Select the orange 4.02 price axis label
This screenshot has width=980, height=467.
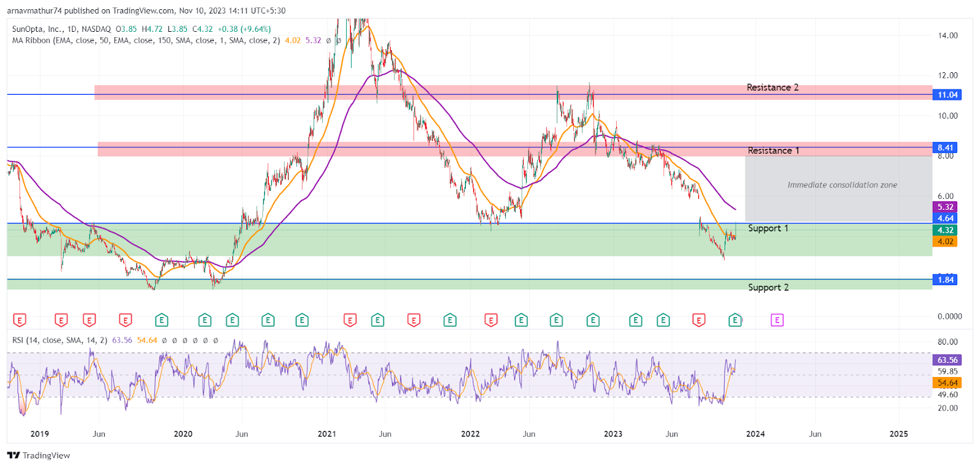(945, 242)
